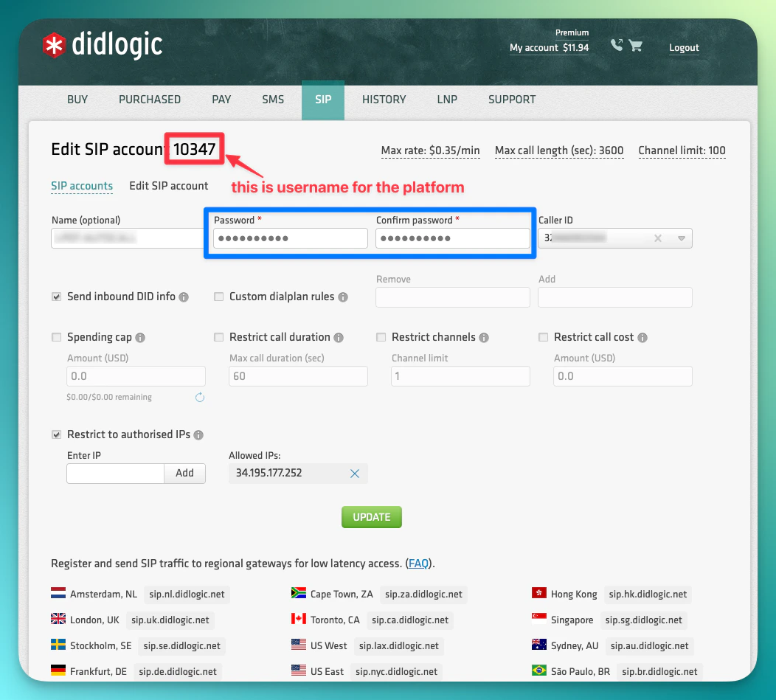Enable the Custom dialplan rules checkbox
The width and height of the screenshot is (776, 700).
(218, 296)
